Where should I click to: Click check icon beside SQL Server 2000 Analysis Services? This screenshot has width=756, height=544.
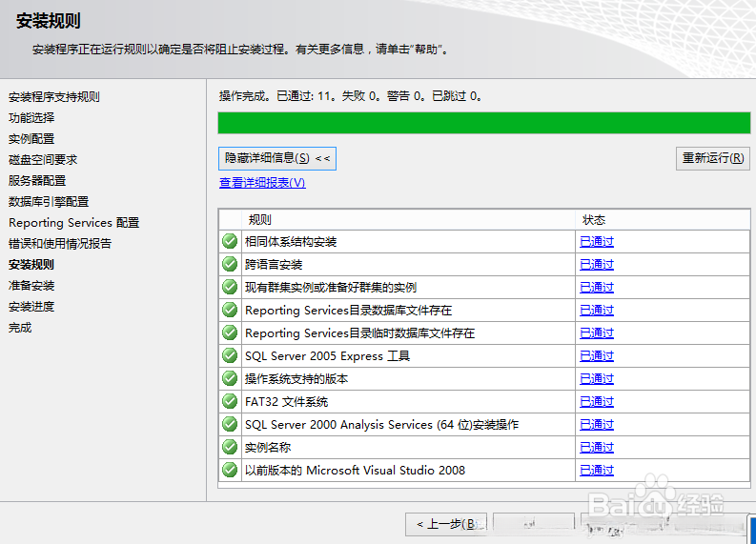pos(230,425)
